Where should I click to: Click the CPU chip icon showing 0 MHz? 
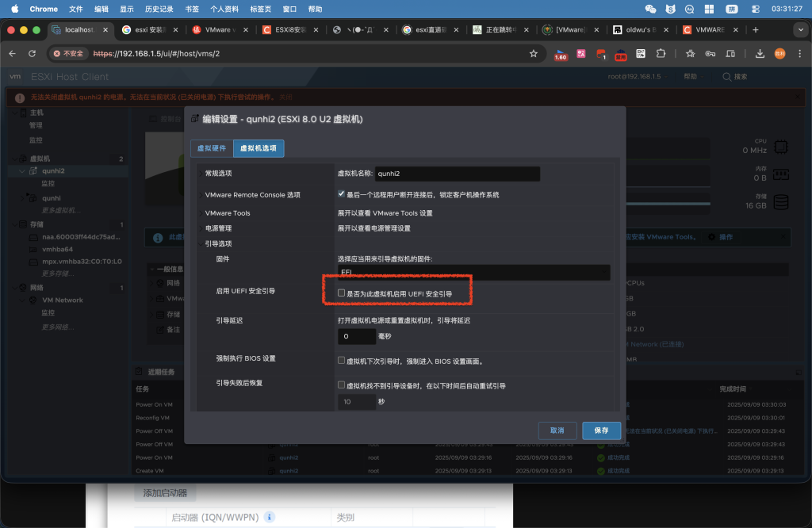779,147
